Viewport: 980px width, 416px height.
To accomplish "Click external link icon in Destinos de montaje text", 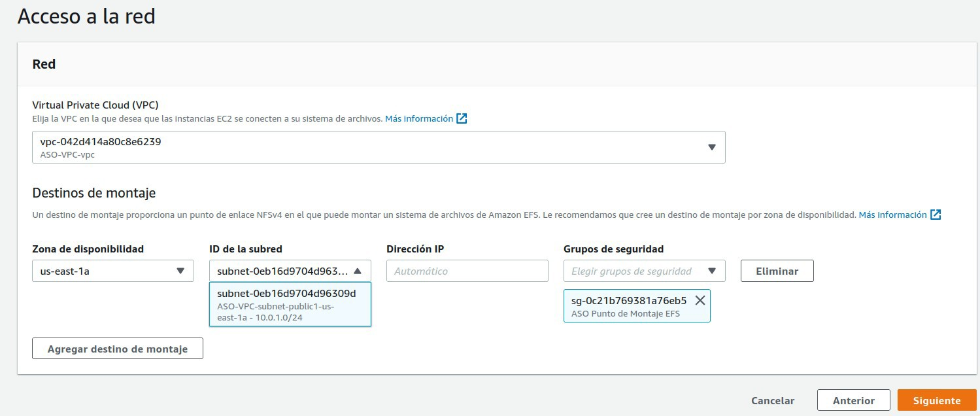I will [936, 214].
